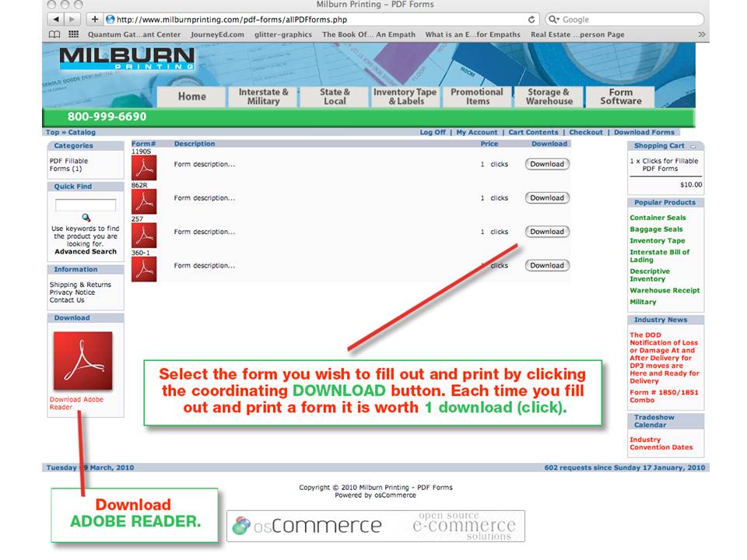Open the Interstate & Military tab
The height and width of the screenshot is (560, 747).
point(264,96)
